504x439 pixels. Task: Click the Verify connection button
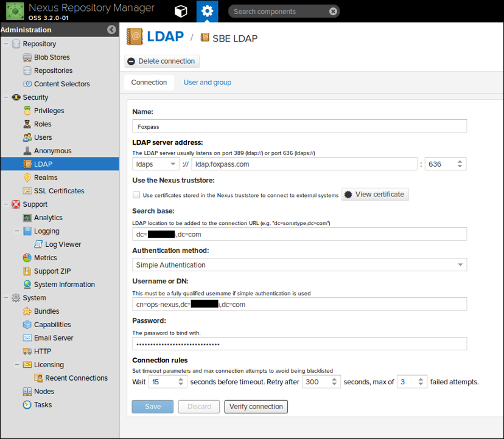(x=256, y=407)
